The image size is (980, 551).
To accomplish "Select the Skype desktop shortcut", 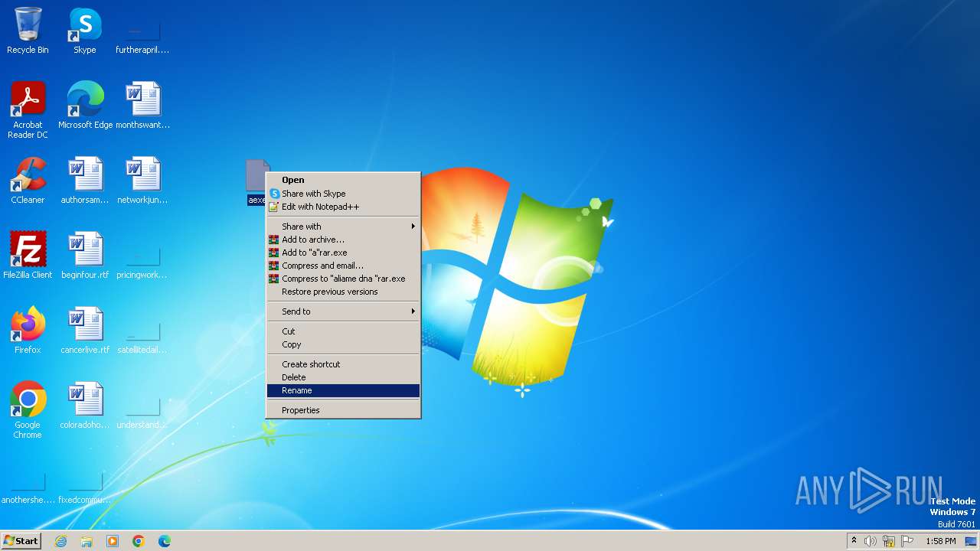I will 85,31.
